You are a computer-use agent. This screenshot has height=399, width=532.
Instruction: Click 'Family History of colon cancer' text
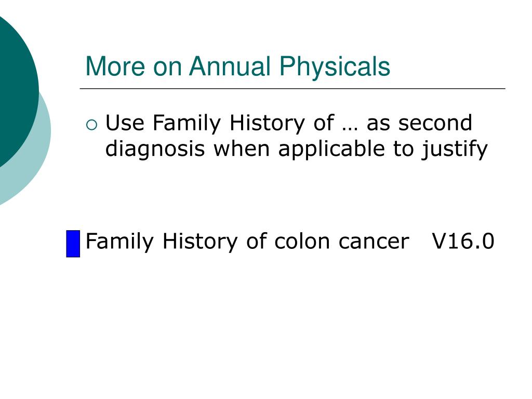tap(247, 242)
